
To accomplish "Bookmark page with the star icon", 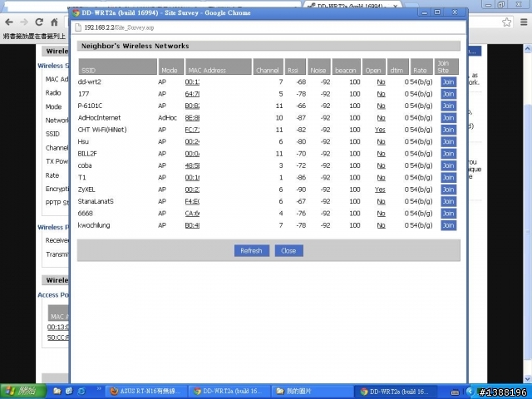I will click(507, 22).
